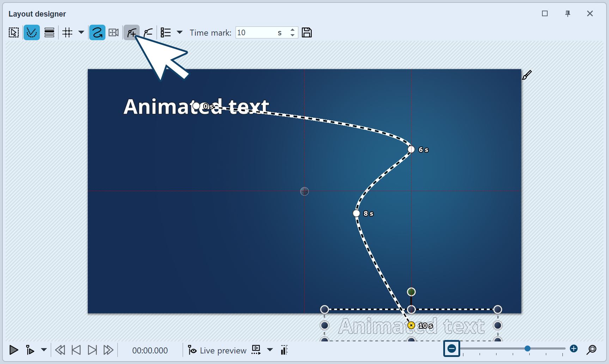The height and width of the screenshot is (364, 609).
Task: Activate the freehand curve drawing tool
Action: [x=97, y=32]
